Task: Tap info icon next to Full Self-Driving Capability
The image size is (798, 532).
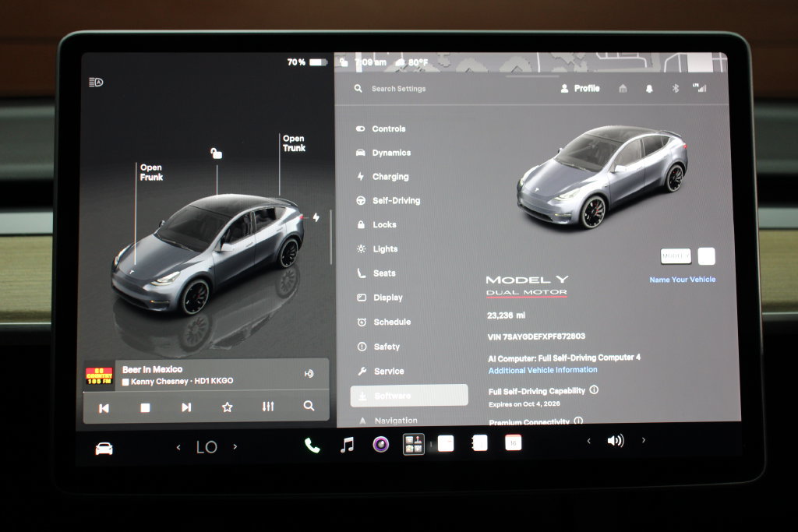Action: click(594, 390)
